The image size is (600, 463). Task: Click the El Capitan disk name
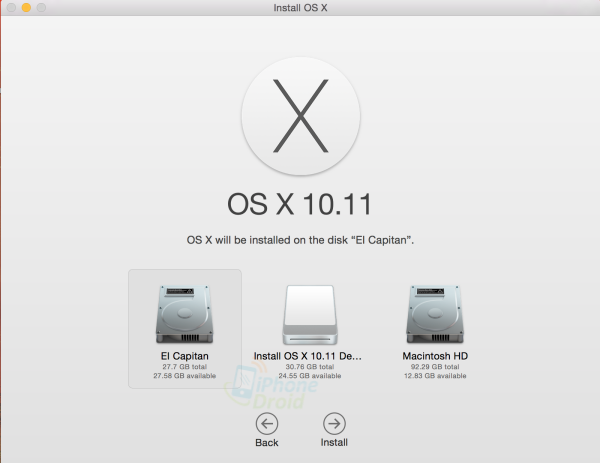184,356
